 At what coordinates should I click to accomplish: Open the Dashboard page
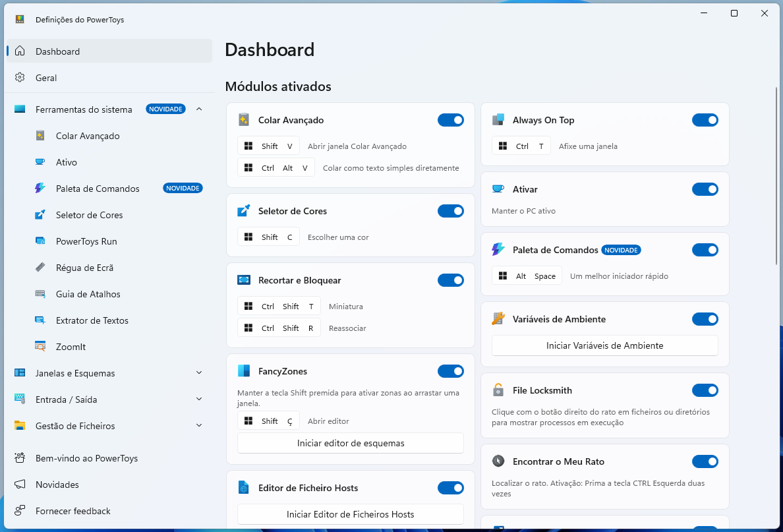coord(109,51)
